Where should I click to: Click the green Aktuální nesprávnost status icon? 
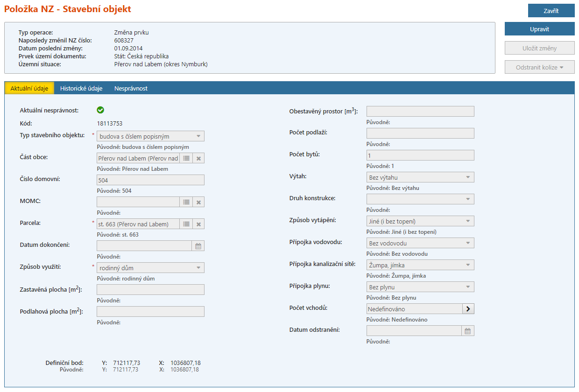100,110
